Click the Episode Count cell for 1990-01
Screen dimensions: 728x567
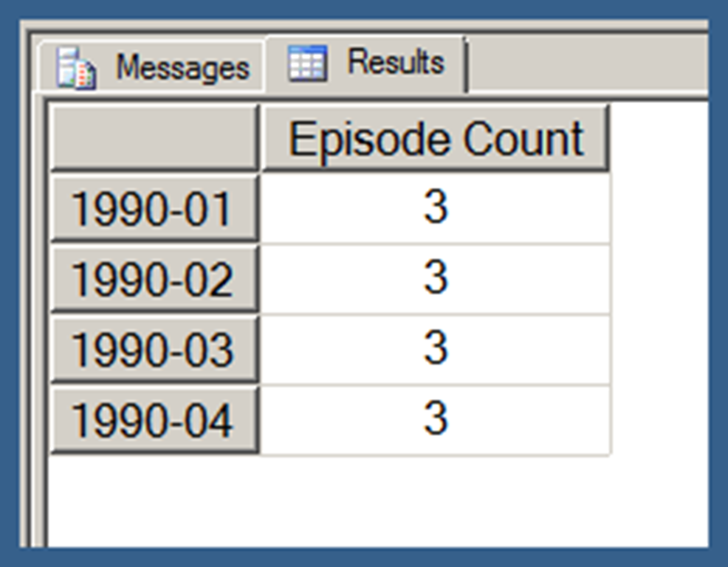pos(436,208)
